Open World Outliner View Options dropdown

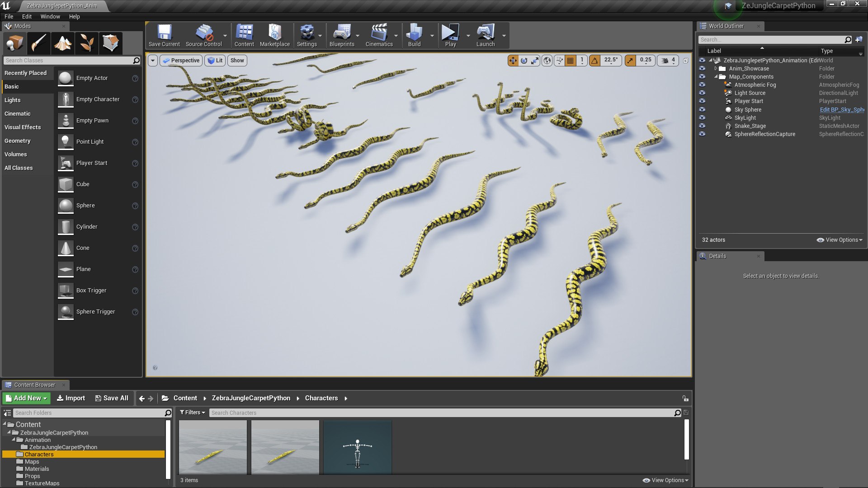840,240
